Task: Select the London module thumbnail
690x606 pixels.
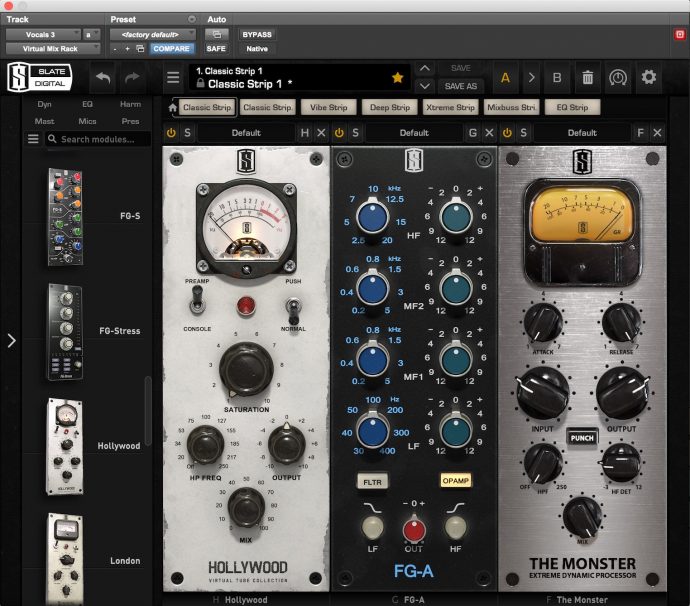Action: pos(65,559)
